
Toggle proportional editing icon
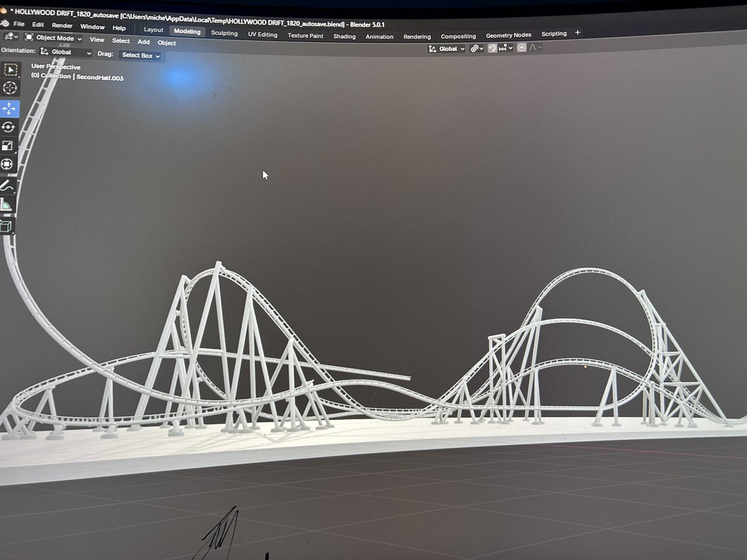pos(521,48)
